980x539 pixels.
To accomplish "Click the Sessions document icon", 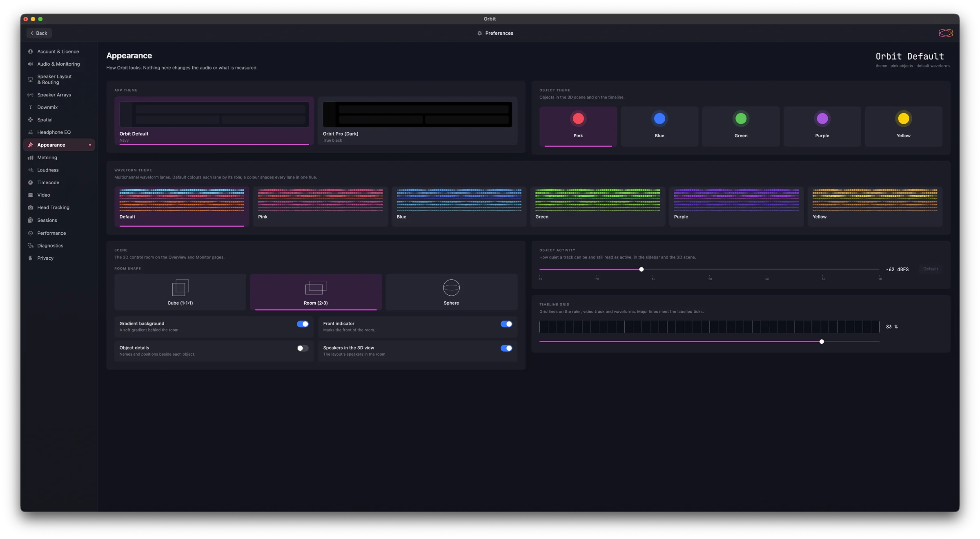I will pos(30,220).
